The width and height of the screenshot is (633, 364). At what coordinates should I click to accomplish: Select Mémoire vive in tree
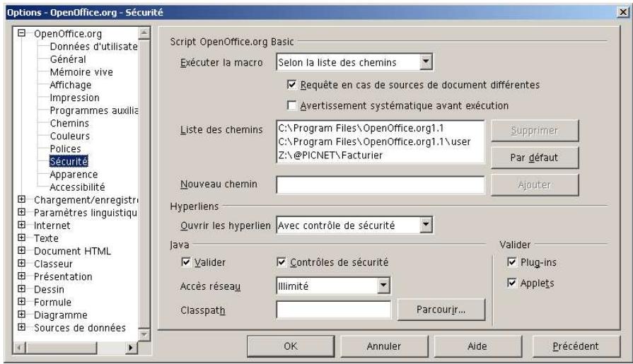[x=81, y=72]
